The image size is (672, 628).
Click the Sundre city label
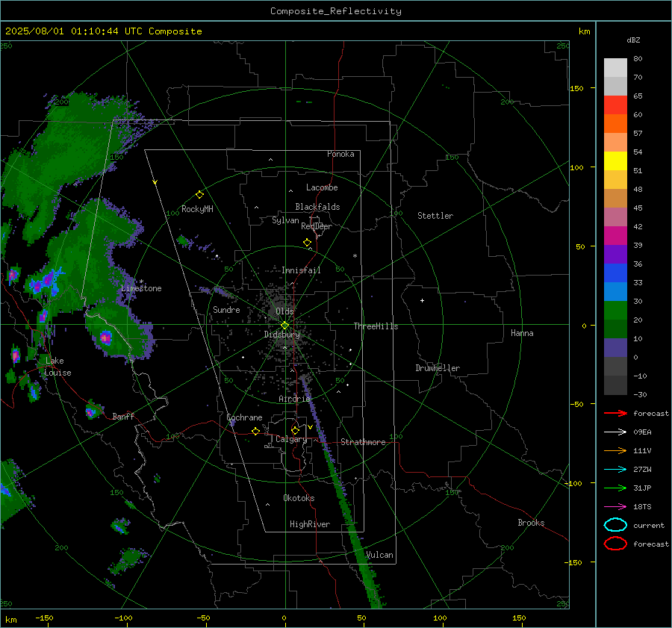226,309
